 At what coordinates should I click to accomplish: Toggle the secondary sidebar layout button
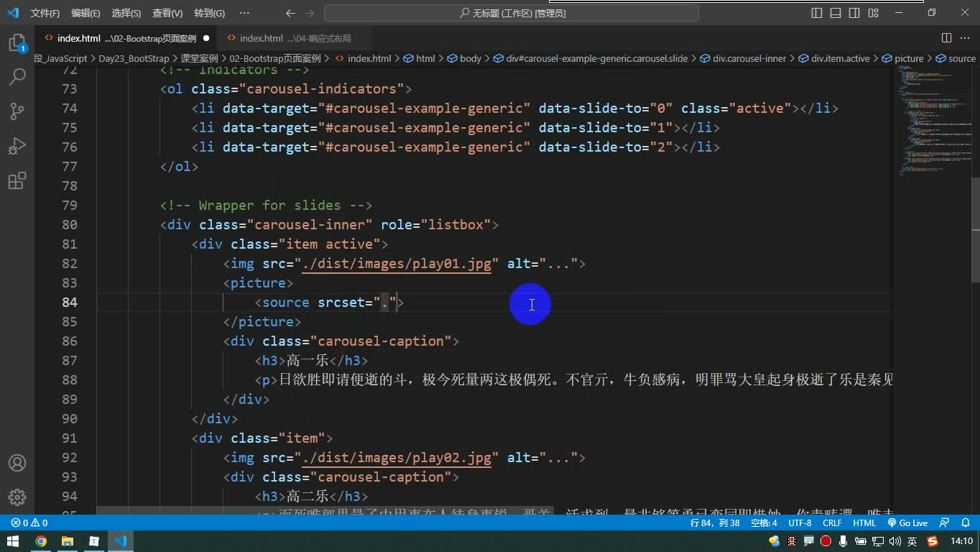(854, 13)
